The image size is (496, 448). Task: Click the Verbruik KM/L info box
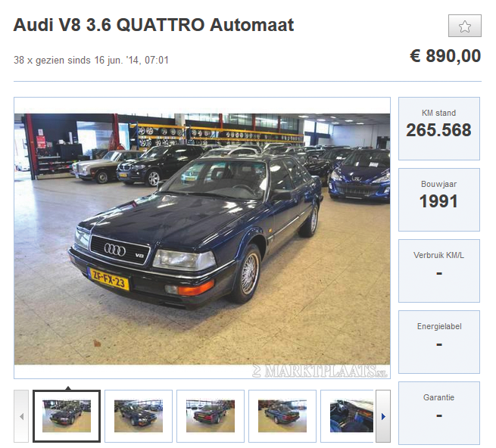point(438,271)
